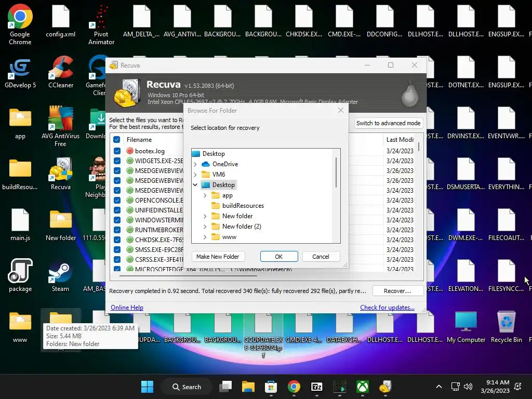Uncheck UNIFIEDINSTALLE file checkbox
Viewport: 532px width, 399px height.
click(117, 210)
